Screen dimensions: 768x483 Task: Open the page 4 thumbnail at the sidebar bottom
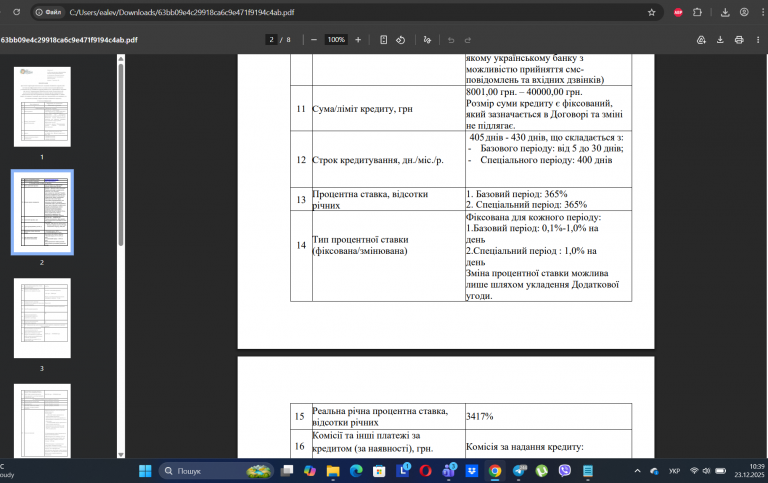(42, 421)
